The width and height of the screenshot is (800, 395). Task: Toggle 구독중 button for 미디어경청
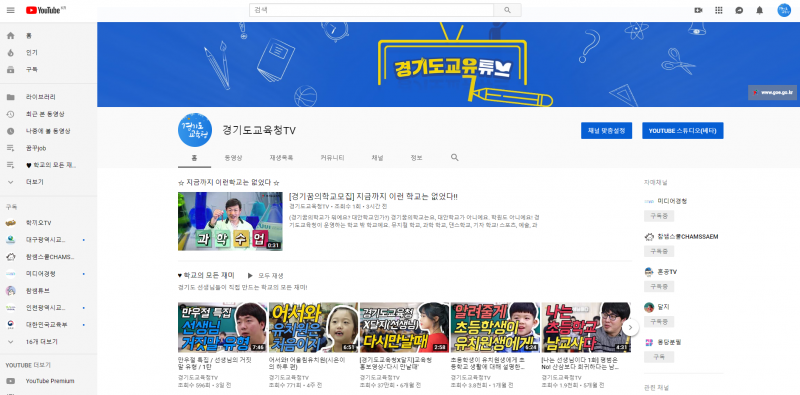point(659,216)
